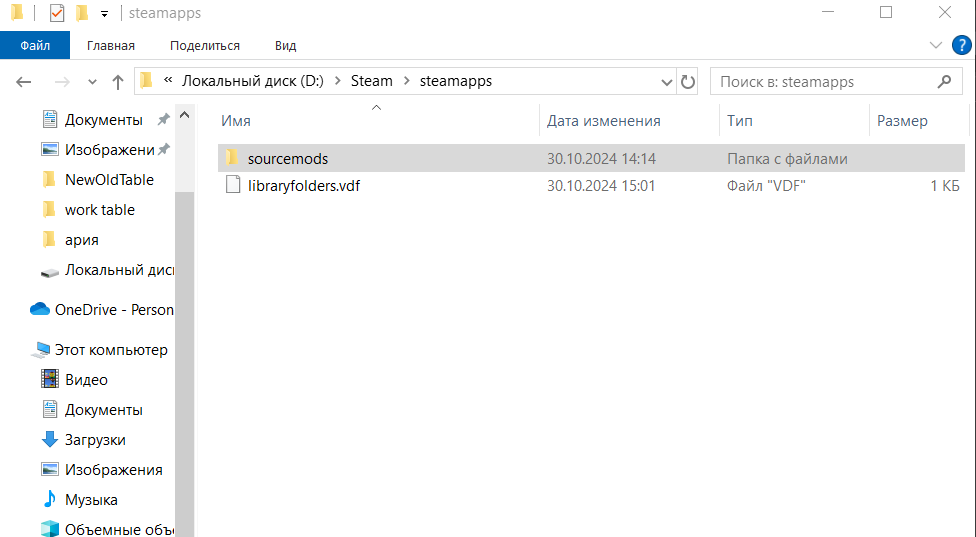Navigate to Steam breadcrumb
This screenshot has width=976, height=537.
(372, 81)
